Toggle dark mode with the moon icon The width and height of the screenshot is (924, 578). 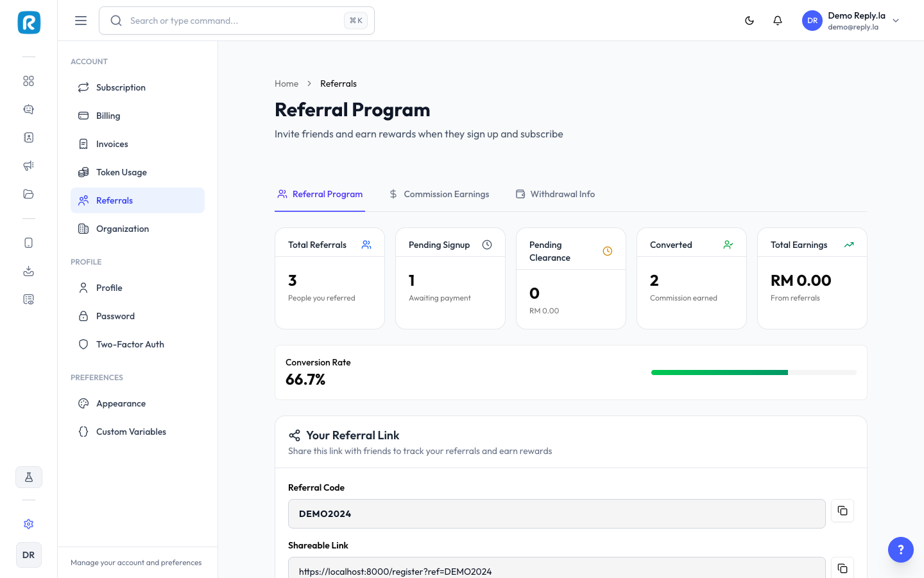(x=749, y=21)
